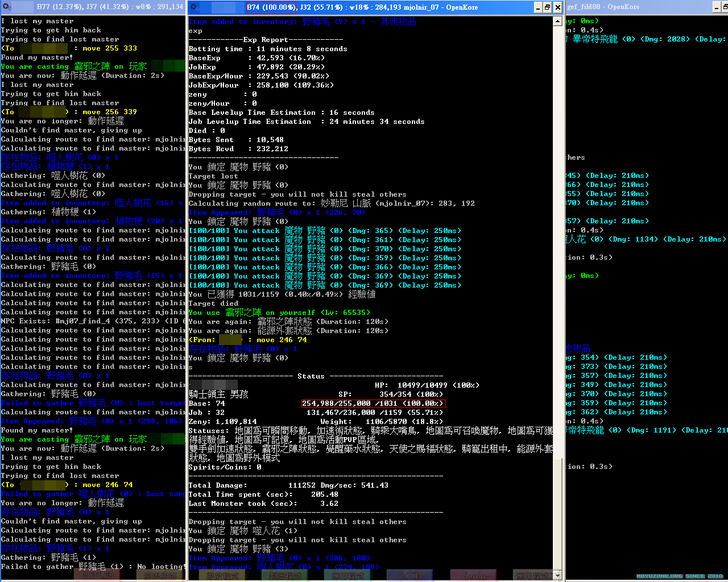Click the faded 'demo' button at bottom
The width and height of the screenshot is (728, 582).
point(474,576)
